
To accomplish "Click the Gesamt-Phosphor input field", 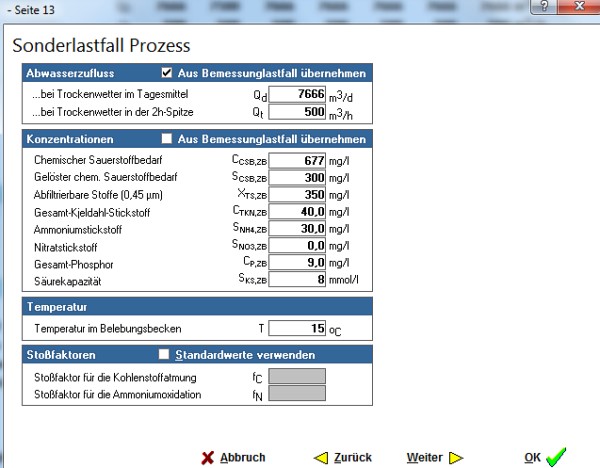I will (298, 262).
